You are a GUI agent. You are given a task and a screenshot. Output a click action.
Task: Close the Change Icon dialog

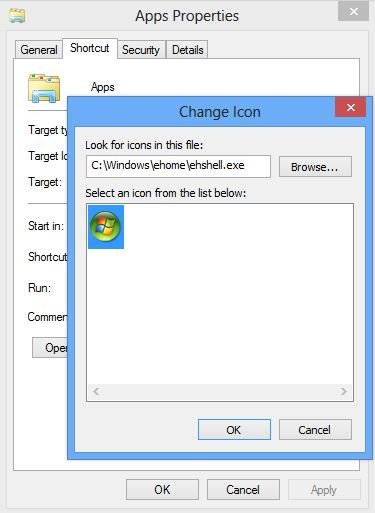coord(350,107)
